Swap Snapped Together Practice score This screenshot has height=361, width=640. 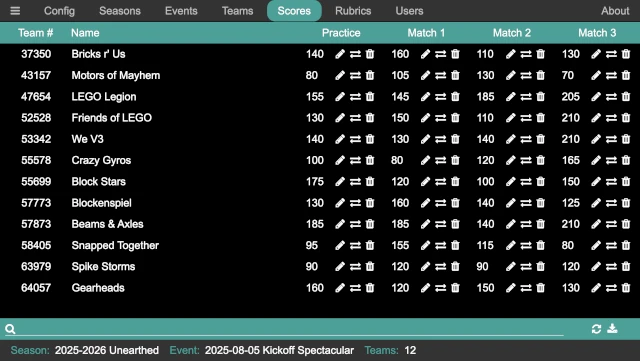355,245
